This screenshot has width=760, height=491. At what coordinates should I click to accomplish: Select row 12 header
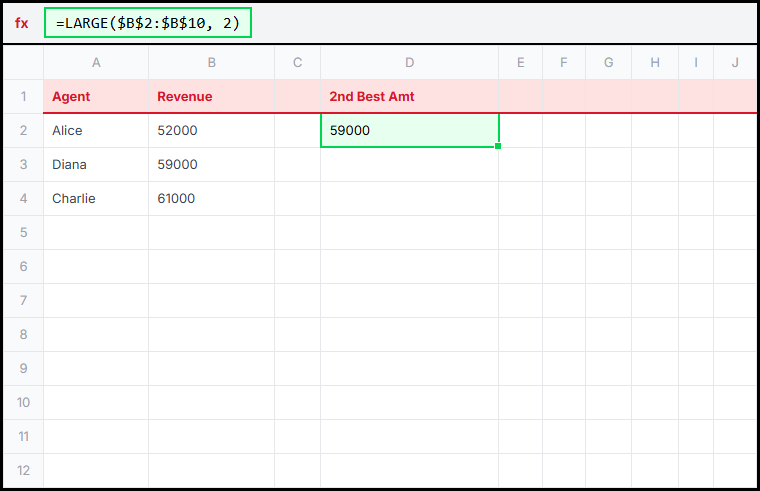click(x=23, y=470)
